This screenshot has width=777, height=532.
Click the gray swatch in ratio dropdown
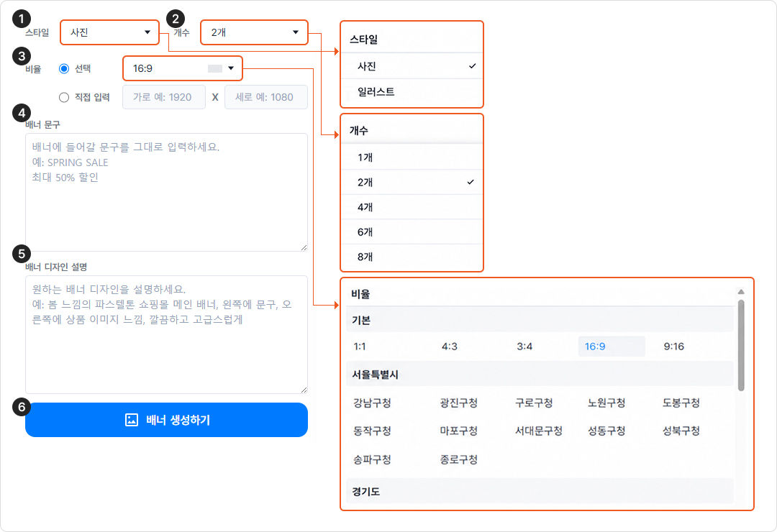click(214, 68)
